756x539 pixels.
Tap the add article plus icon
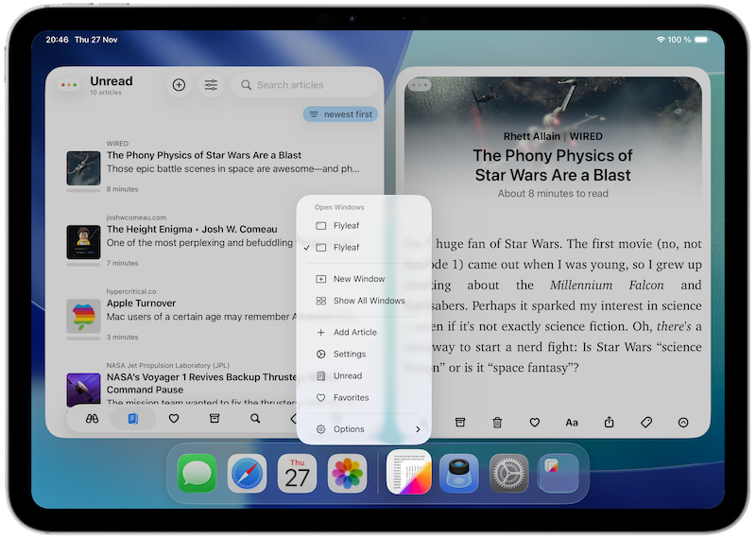pyautogui.click(x=179, y=85)
